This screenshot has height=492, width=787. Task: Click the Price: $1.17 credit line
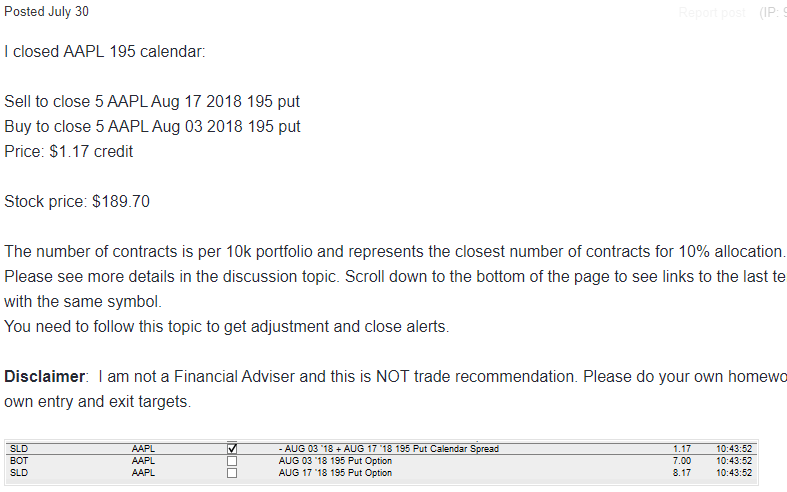point(69,152)
